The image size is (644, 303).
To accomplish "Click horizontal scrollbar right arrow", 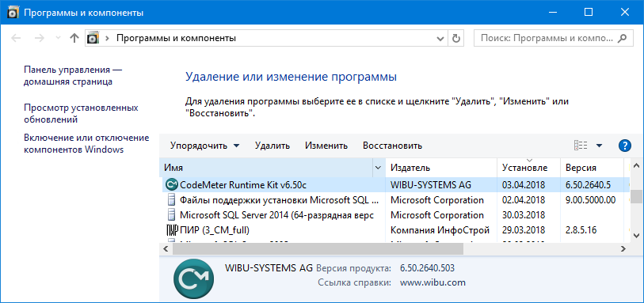I will pos(623,248).
